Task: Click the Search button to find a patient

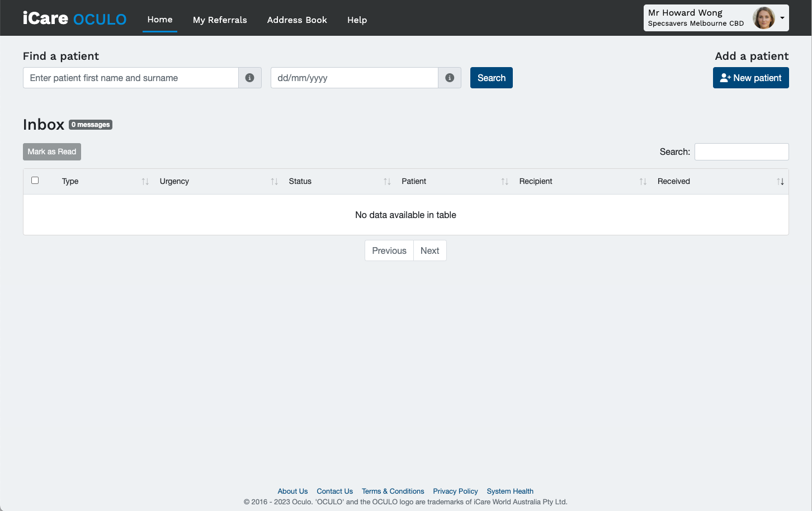Action: point(491,78)
